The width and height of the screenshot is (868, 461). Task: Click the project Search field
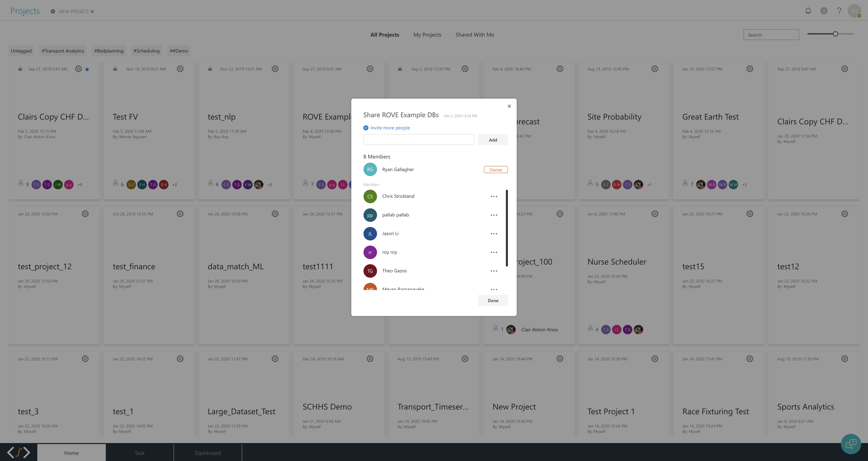tap(771, 35)
